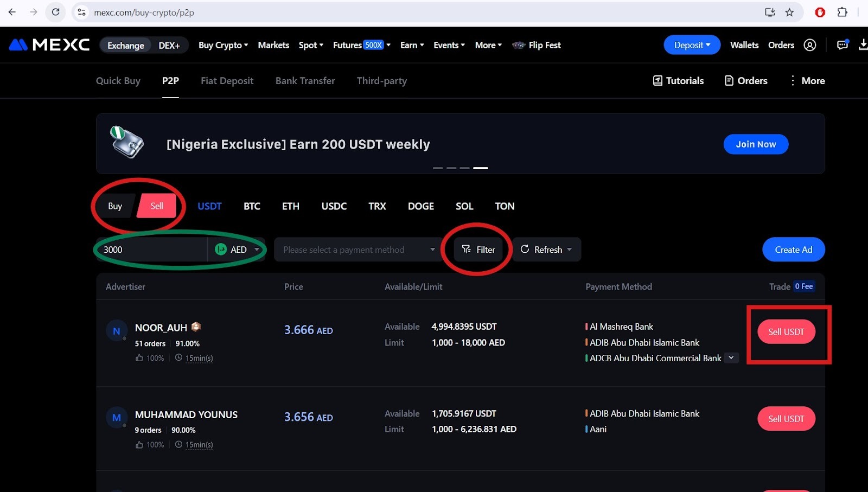Click Sell USDT for NOOR_AUH
Viewport: 868px width, 492px height.
pos(786,332)
